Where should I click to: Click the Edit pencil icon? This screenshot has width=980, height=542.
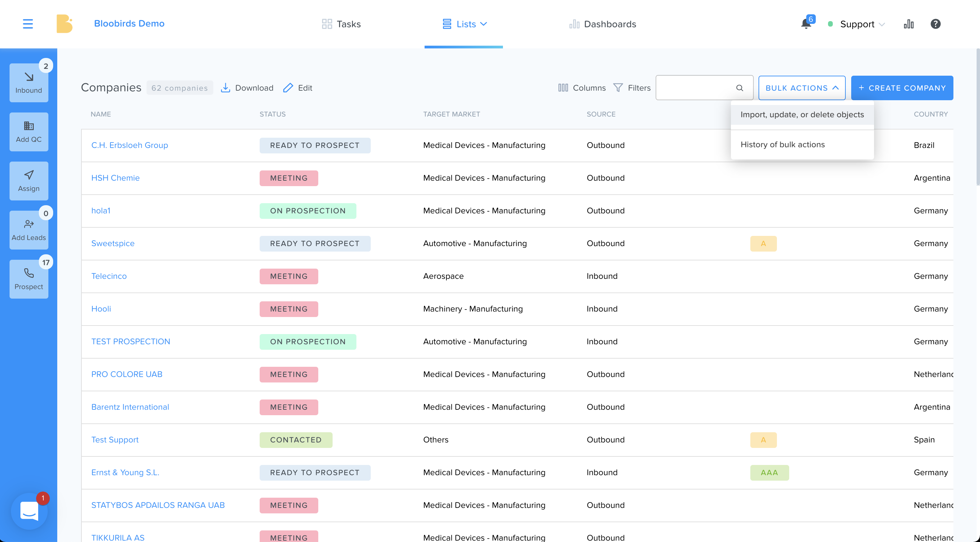point(288,88)
